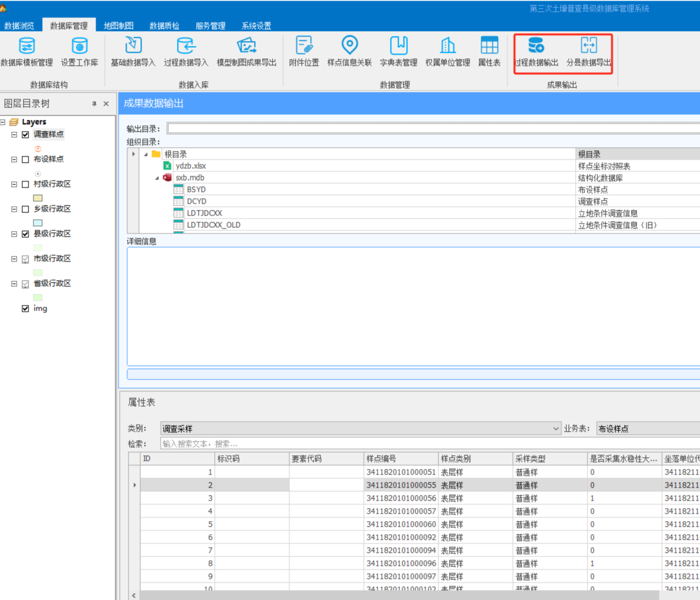Click LDTJDCXX table icon
Screen dimensions: 700x600
179,213
